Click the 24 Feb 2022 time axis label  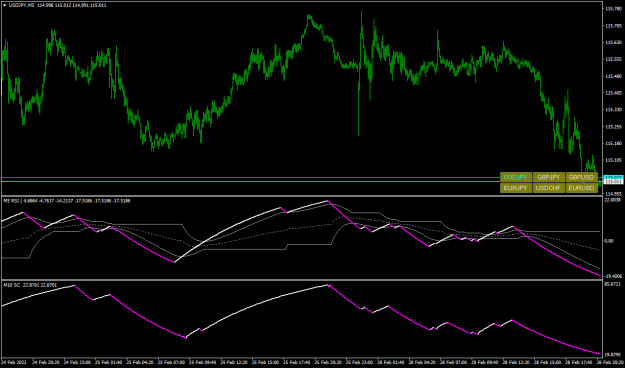pyautogui.click(x=14, y=362)
